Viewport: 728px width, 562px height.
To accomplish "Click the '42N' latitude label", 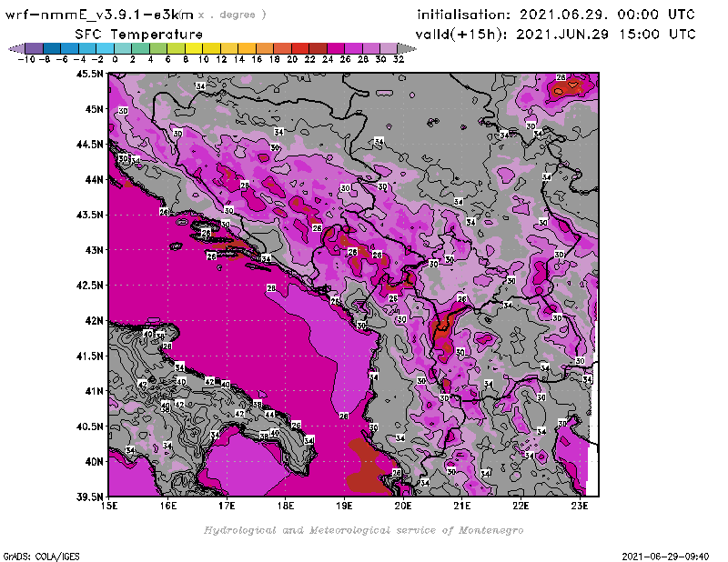I will pyautogui.click(x=94, y=321).
